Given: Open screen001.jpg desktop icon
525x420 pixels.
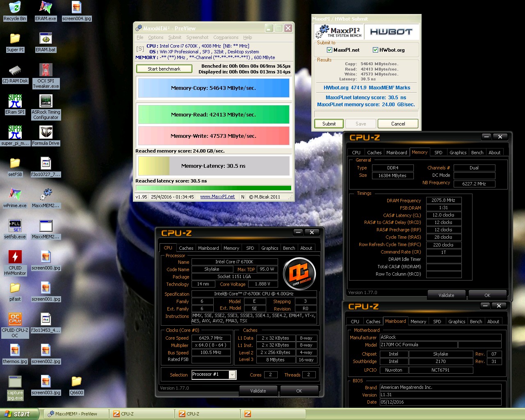Looking at the screenshot, I should pyautogui.click(x=46, y=292).
